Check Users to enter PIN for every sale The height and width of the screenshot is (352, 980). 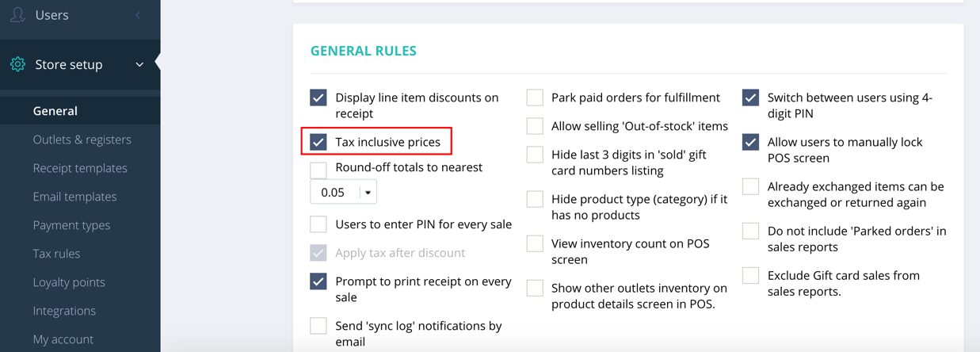tap(318, 224)
